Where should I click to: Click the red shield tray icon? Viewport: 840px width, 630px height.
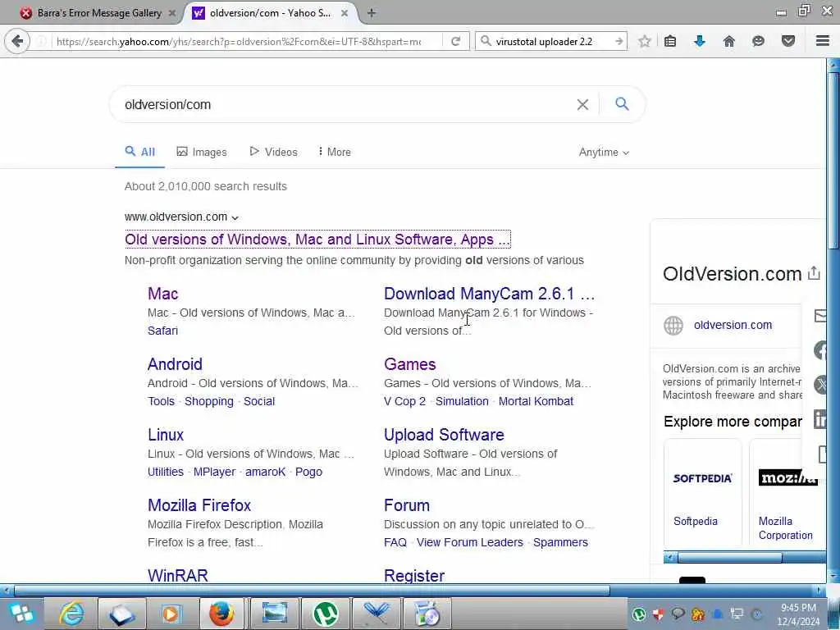pyautogui.click(x=659, y=614)
